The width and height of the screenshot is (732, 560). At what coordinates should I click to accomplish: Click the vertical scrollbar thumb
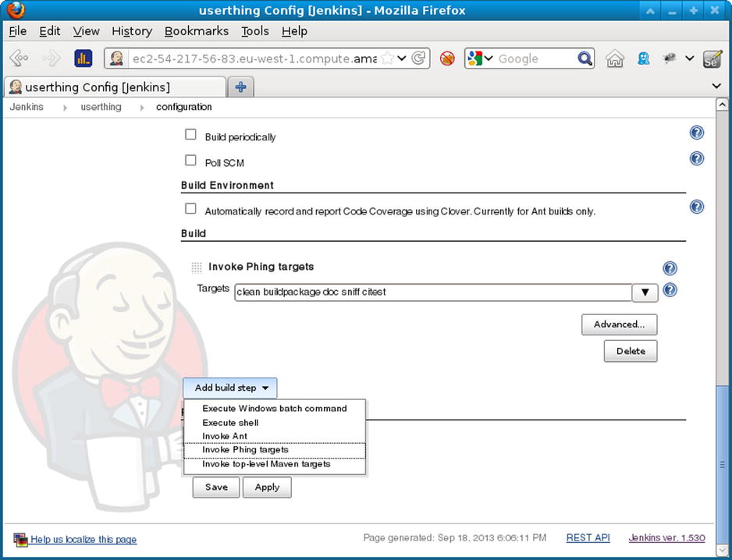tap(722, 464)
